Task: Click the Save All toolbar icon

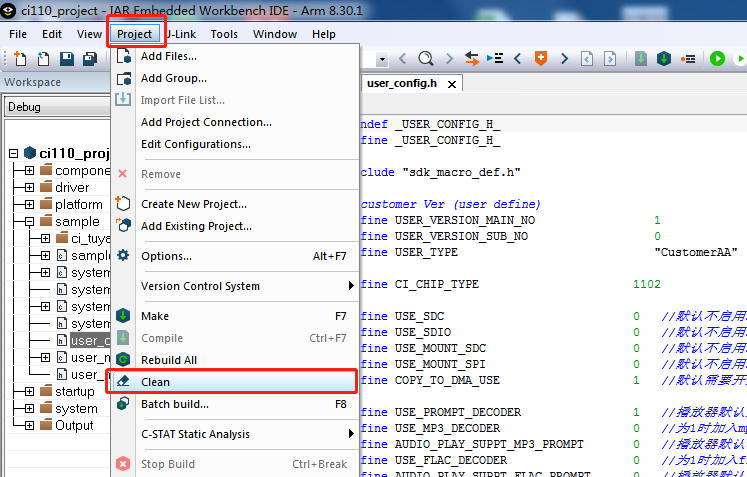Action: point(90,59)
